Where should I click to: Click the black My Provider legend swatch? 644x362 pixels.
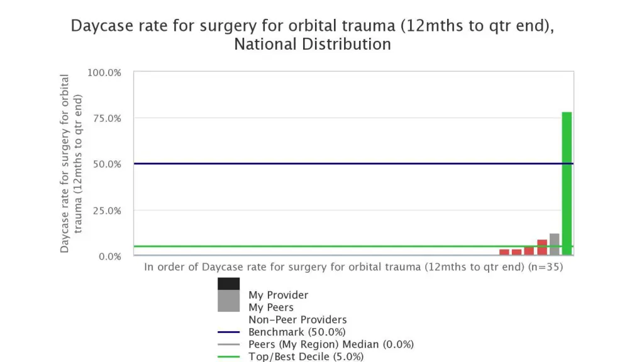tap(229, 283)
